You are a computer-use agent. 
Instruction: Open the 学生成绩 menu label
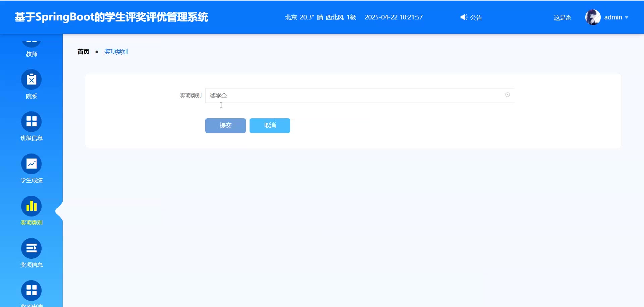(32, 180)
